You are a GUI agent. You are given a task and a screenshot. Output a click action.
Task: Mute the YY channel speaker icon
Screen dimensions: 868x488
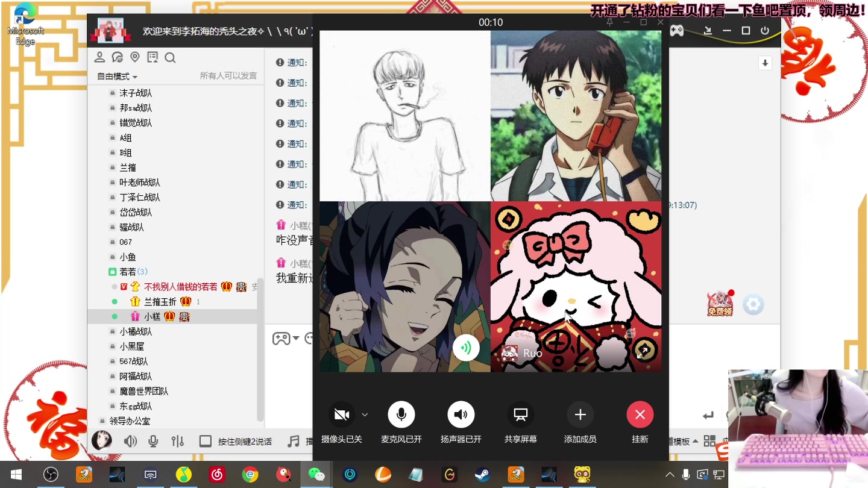click(x=130, y=442)
